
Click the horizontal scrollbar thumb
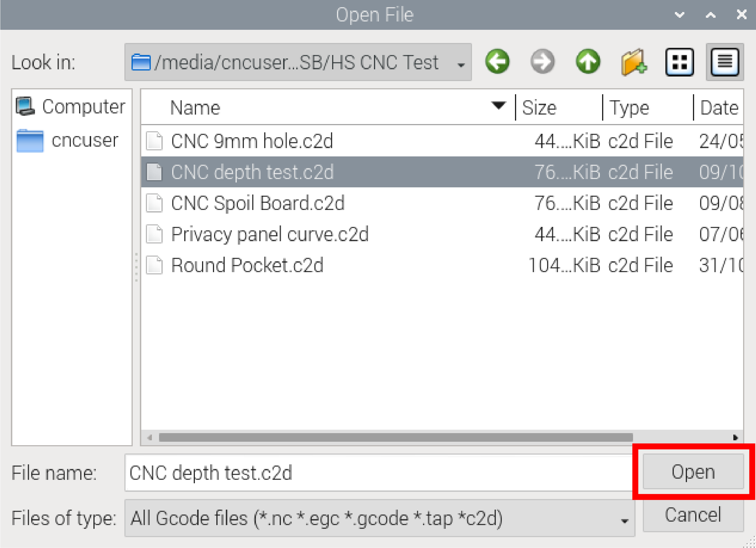click(x=396, y=437)
